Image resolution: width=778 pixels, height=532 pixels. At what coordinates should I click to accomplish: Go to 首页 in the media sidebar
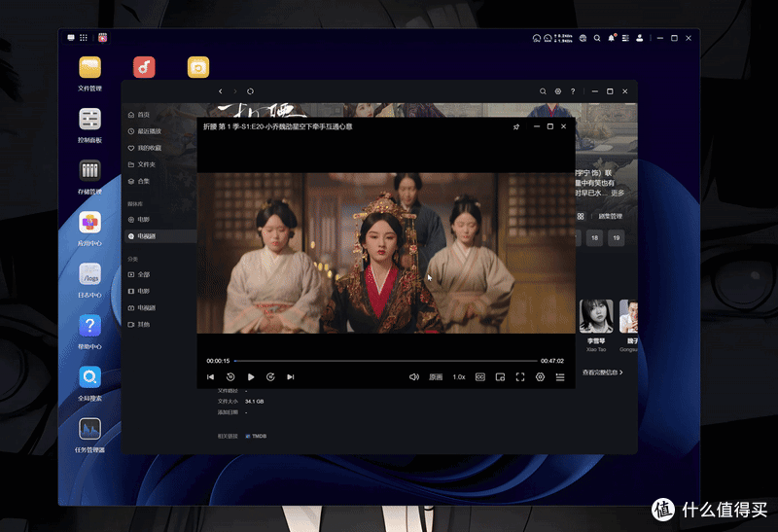(159, 115)
